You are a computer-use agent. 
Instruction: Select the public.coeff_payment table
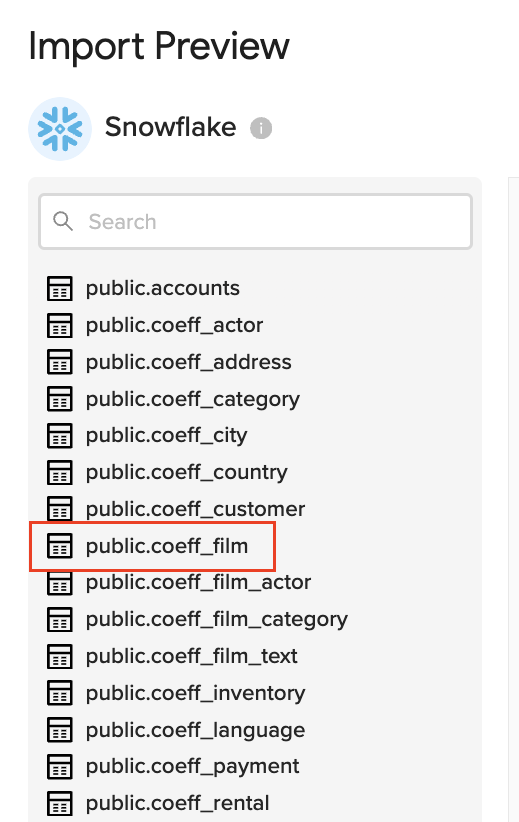[192, 767]
